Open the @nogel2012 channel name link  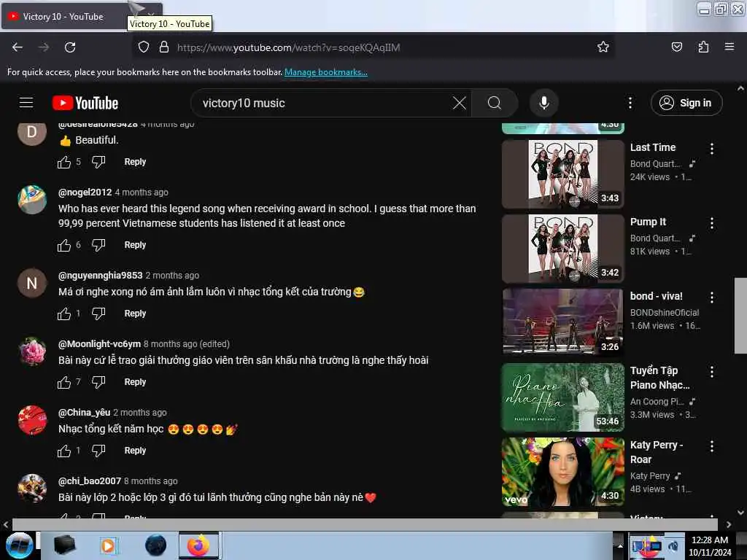click(85, 192)
